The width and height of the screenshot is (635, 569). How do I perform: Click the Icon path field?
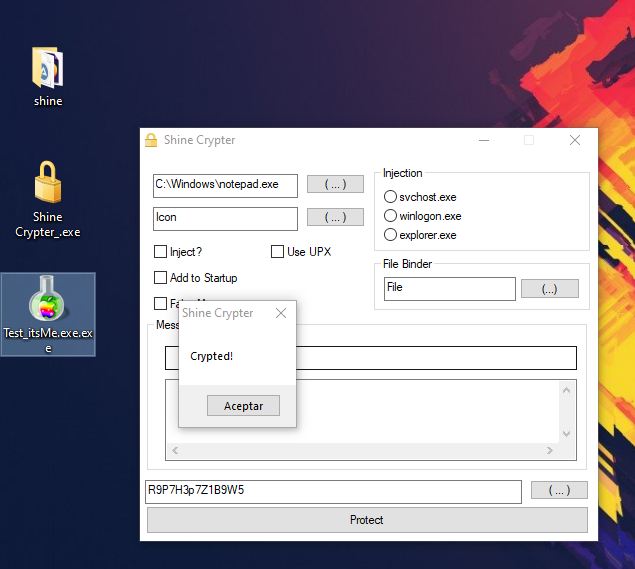(225, 219)
